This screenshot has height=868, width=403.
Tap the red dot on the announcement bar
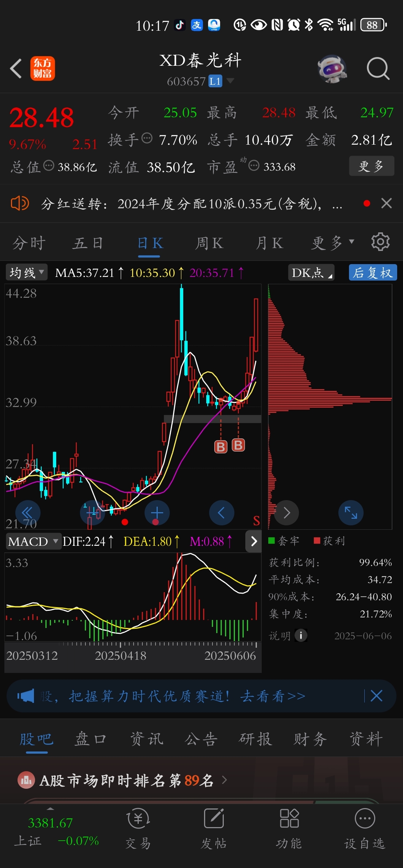(367, 203)
